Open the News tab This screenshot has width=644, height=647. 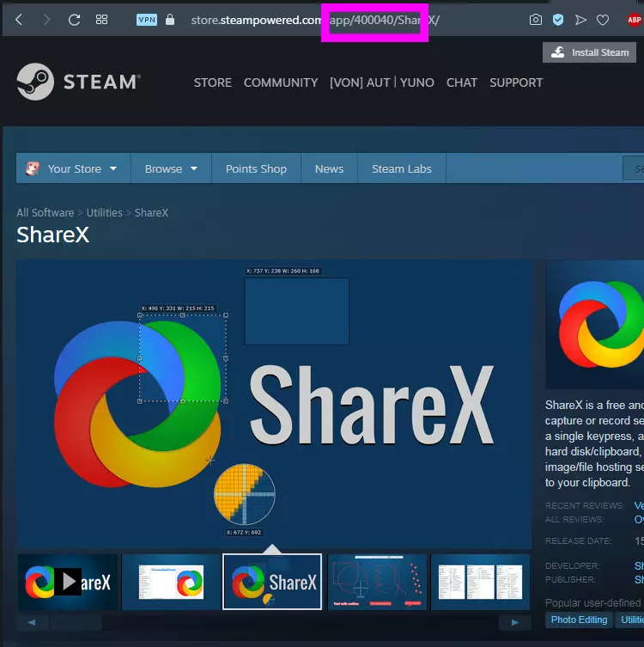tap(329, 168)
